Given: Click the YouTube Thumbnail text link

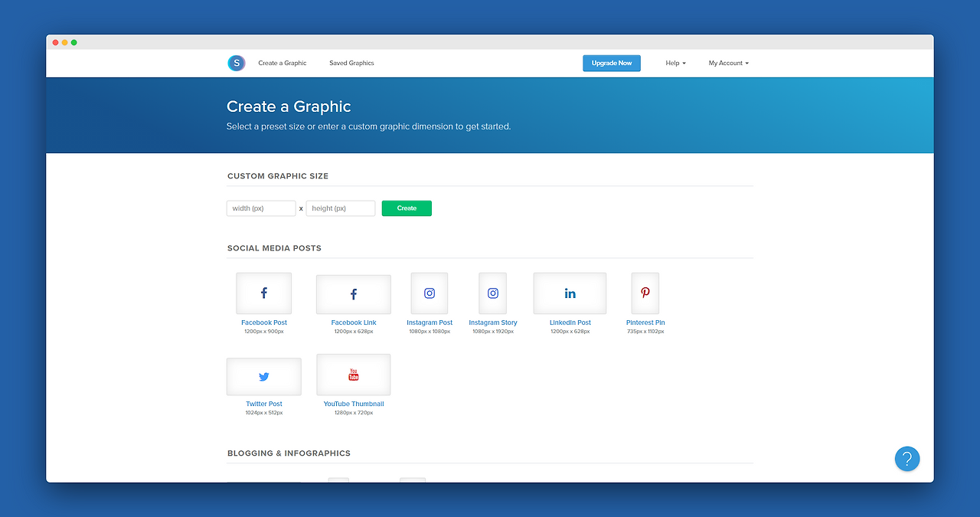Looking at the screenshot, I should click(354, 404).
